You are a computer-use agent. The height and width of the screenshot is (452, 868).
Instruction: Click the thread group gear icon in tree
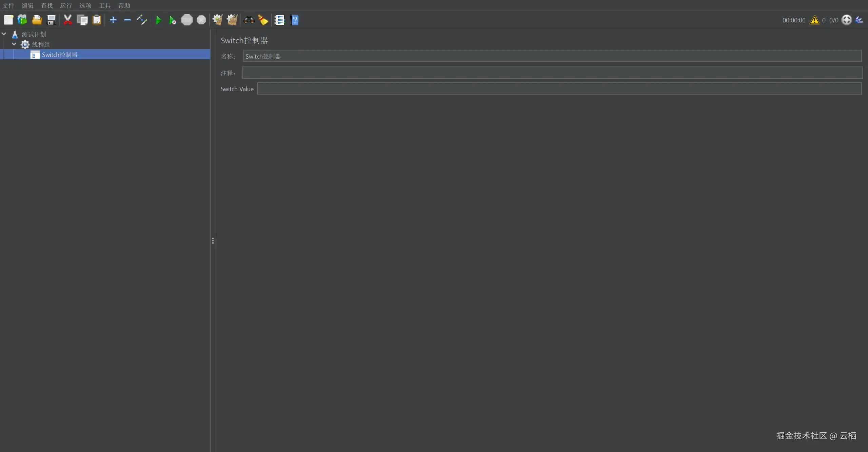(25, 44)
